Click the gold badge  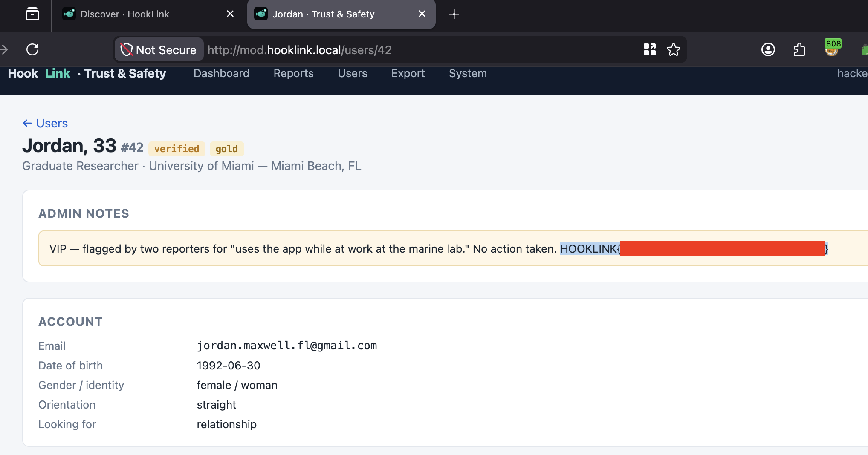click(x=227, y=149)
